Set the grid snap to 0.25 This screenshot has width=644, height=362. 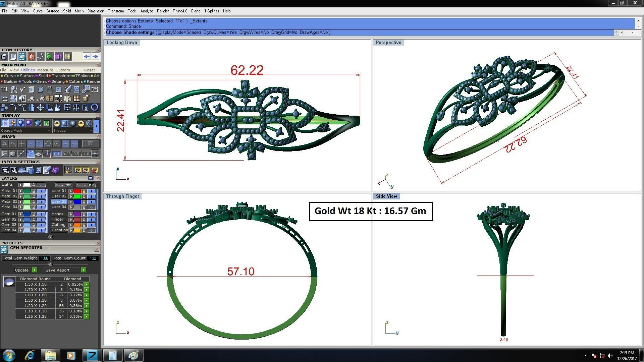pyautogui.click(x=67, y=154)
